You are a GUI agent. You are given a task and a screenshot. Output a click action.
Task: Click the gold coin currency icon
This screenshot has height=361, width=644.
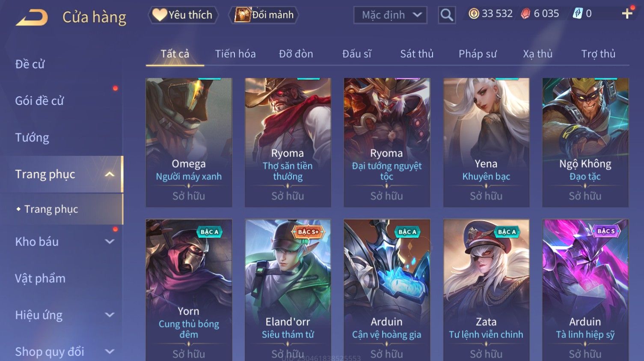(x=474, y=14)
